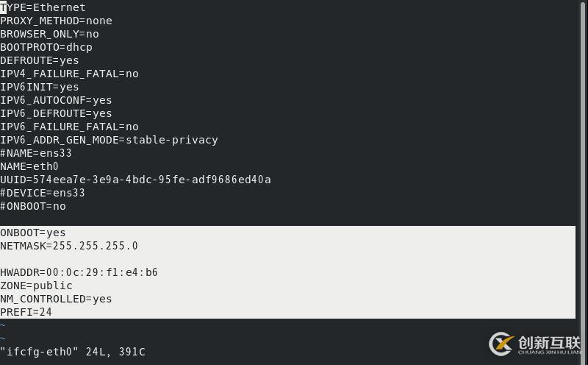588x365 pixels.
Task: Click the IPV6INIT=yes line
Action: coord(39,87)
